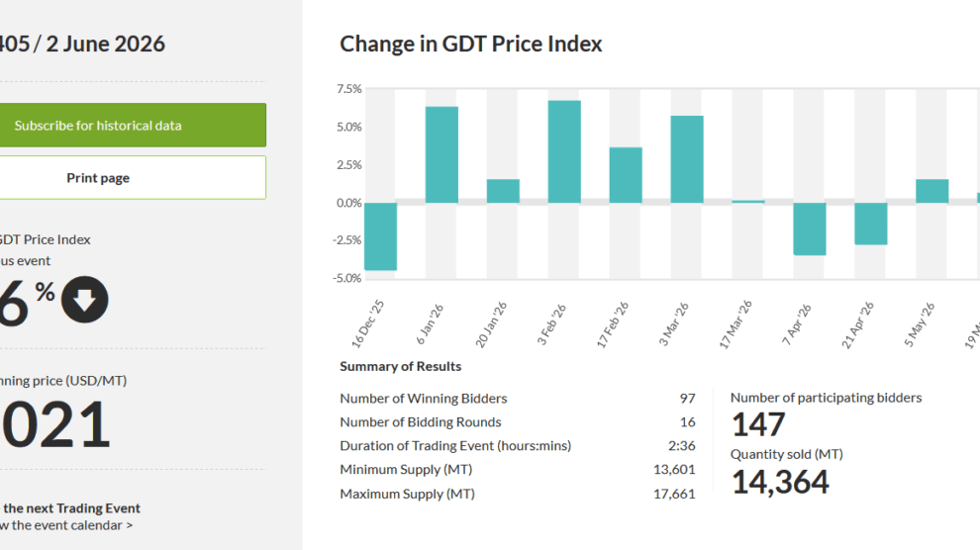Click Subscribe for historical data button
This screenshot has height=550, width=980.
click(x=133, y=125)
